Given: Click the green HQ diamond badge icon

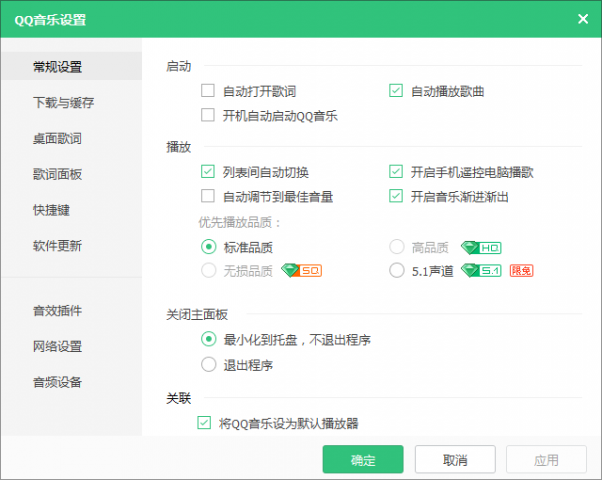Looking at the screenshot, I should click(x=481, y=248).
